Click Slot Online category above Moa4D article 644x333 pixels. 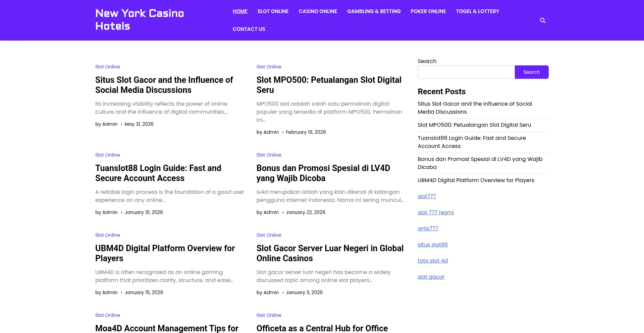pyautogui.click(x=108, y=315)
